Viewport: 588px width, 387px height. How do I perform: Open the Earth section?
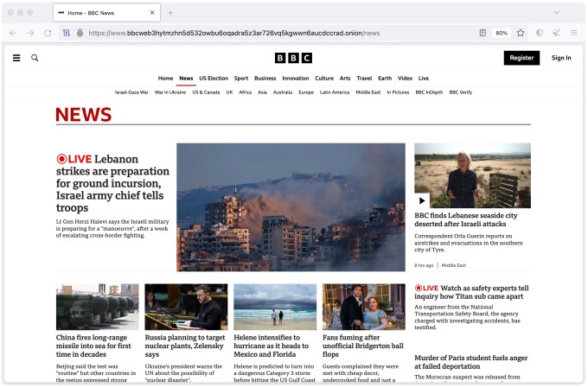click(x=385, y=79)
